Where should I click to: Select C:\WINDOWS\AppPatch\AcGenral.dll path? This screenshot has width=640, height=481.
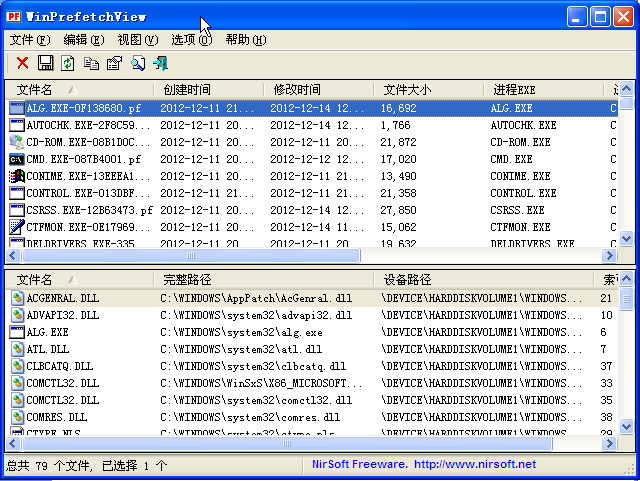[256, 298]
